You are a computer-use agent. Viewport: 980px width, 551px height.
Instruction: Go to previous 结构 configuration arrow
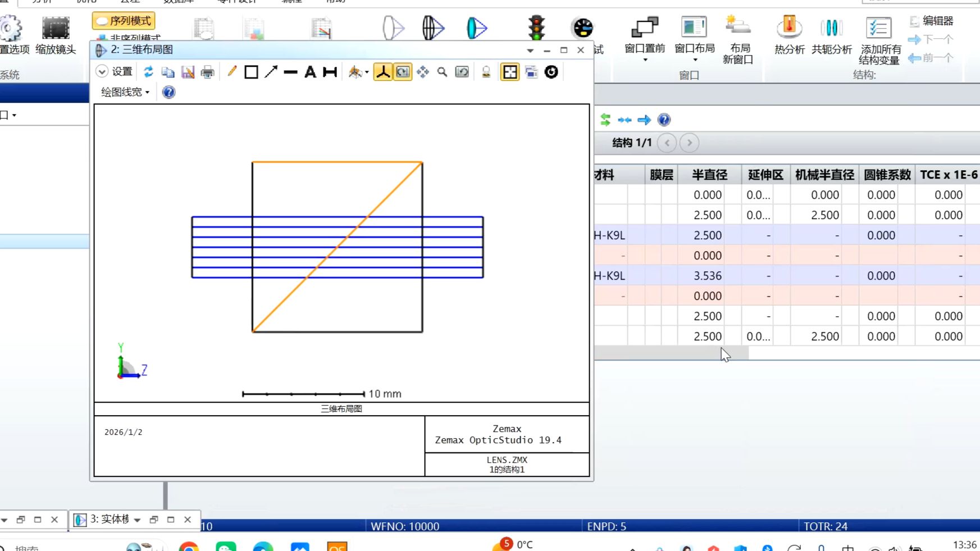point(667,143)
